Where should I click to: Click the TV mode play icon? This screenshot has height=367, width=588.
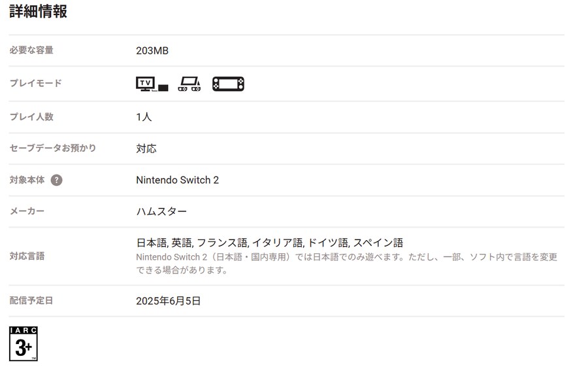[152, 84]
